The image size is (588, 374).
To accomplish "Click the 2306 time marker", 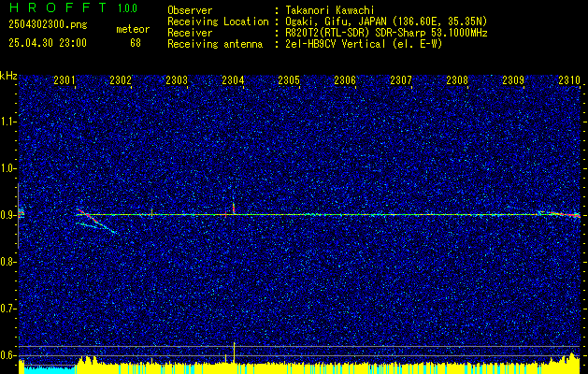I will (345, 79).
